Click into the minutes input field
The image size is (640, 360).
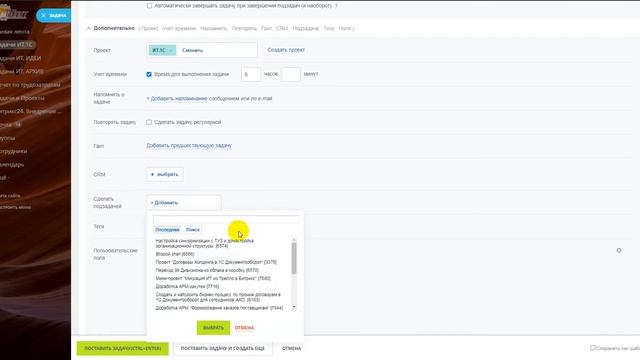point(291,74)
